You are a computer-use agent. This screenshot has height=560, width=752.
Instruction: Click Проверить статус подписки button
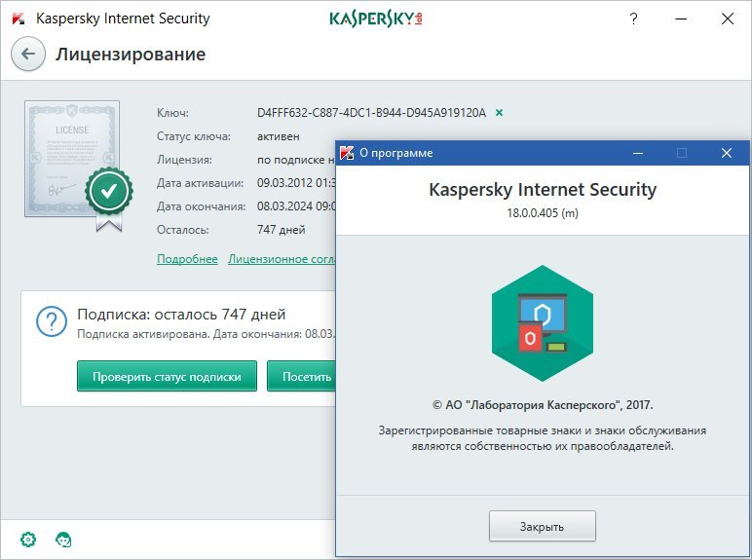(167, 376)
